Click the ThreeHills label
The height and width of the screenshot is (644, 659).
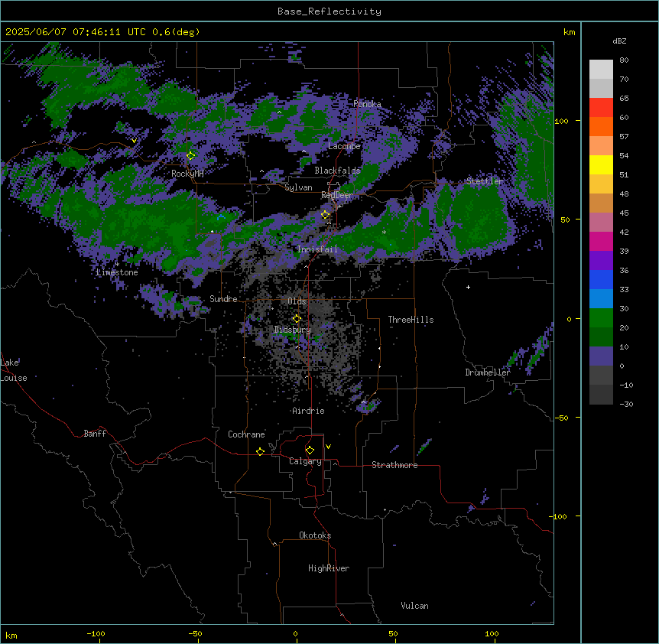[411, 320]
